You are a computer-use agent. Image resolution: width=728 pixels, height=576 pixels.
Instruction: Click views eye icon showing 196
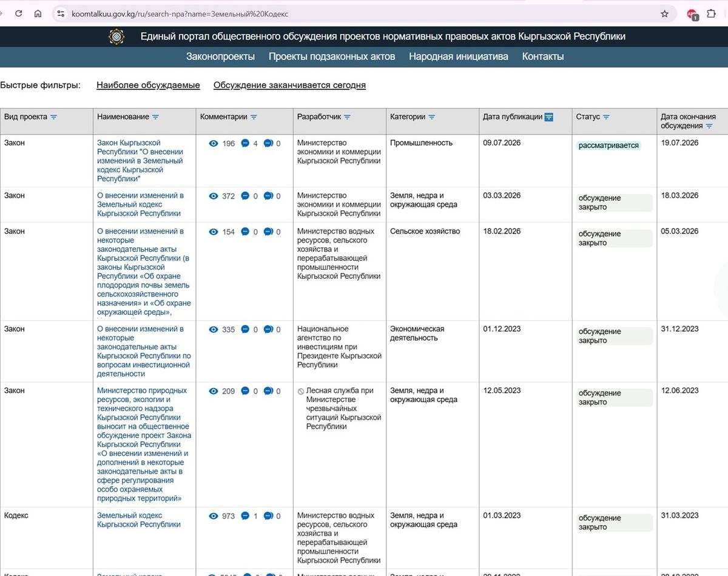pyautogui.click(x=214, y=144)
